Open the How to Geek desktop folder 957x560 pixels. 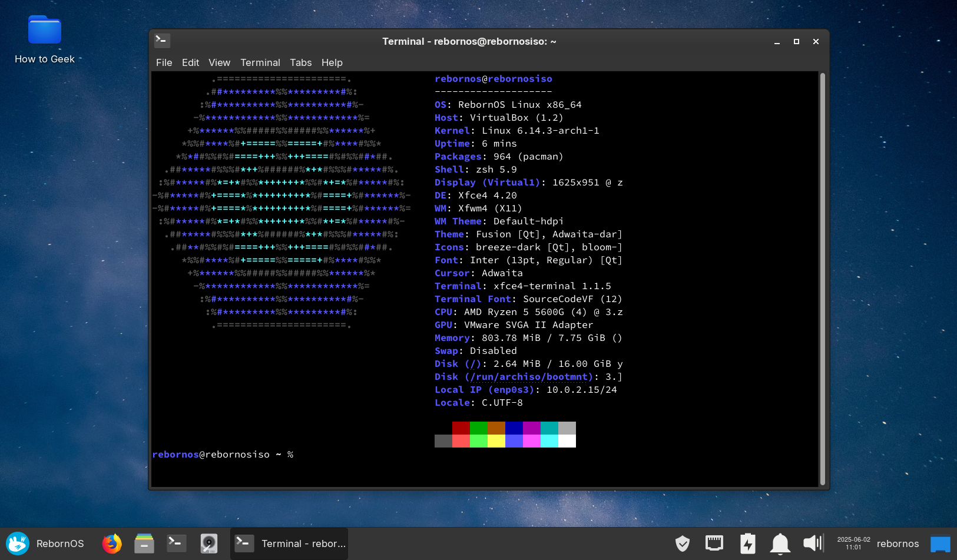tap(45, 39)
